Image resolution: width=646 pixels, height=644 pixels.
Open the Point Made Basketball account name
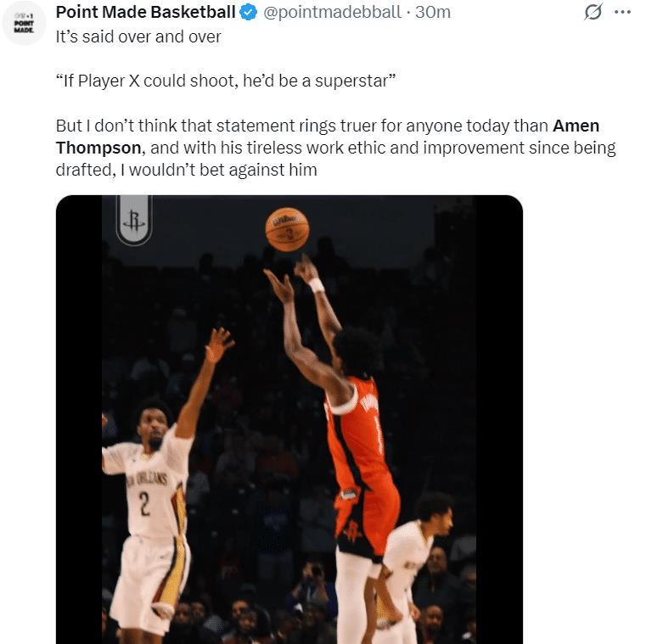coord(145,13)
